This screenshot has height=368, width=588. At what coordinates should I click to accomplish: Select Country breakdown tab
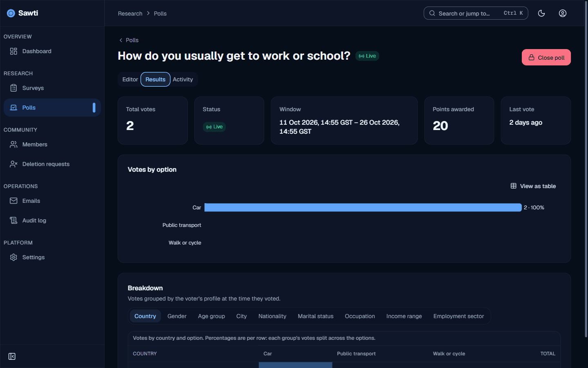point(145,316)
